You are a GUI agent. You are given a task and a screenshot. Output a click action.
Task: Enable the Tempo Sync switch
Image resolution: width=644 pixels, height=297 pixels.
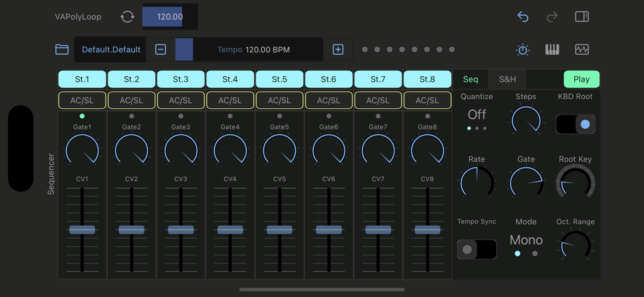pyautogui.click(x=477, y=249)
